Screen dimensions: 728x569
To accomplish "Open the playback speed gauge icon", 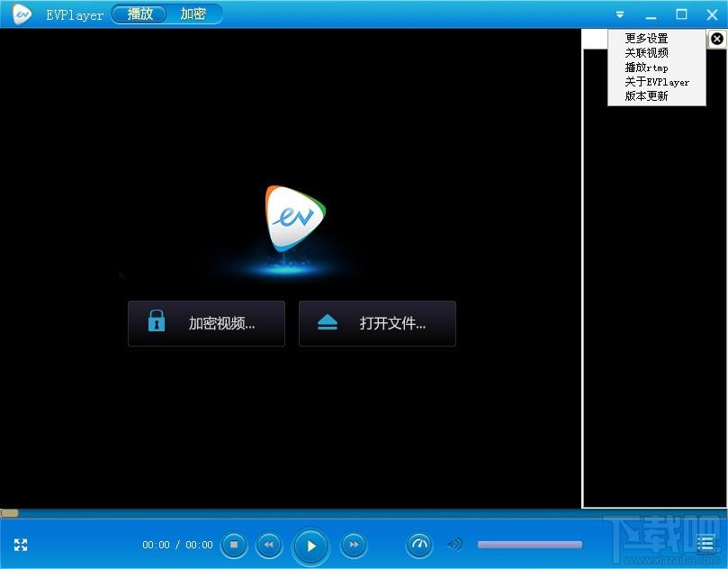I will [419, 545].
